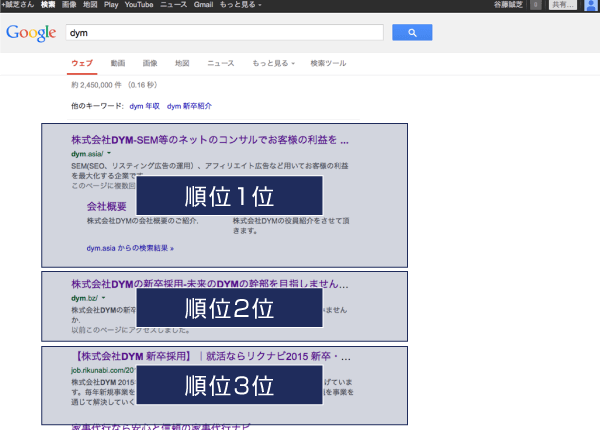Switch to the 動画 search tab
The height and width of the screenshot is (430, 600).
[x=118, y=63]
